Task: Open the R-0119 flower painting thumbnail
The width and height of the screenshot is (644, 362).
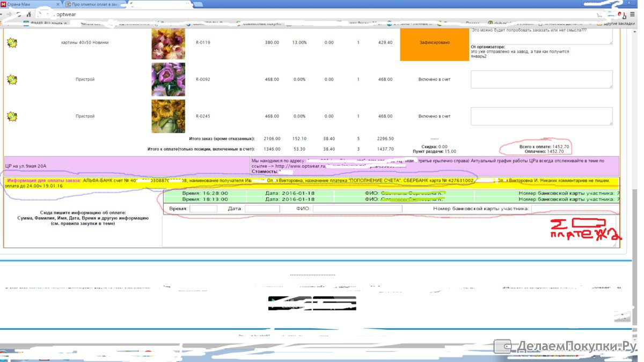Action: coord(169,43)
